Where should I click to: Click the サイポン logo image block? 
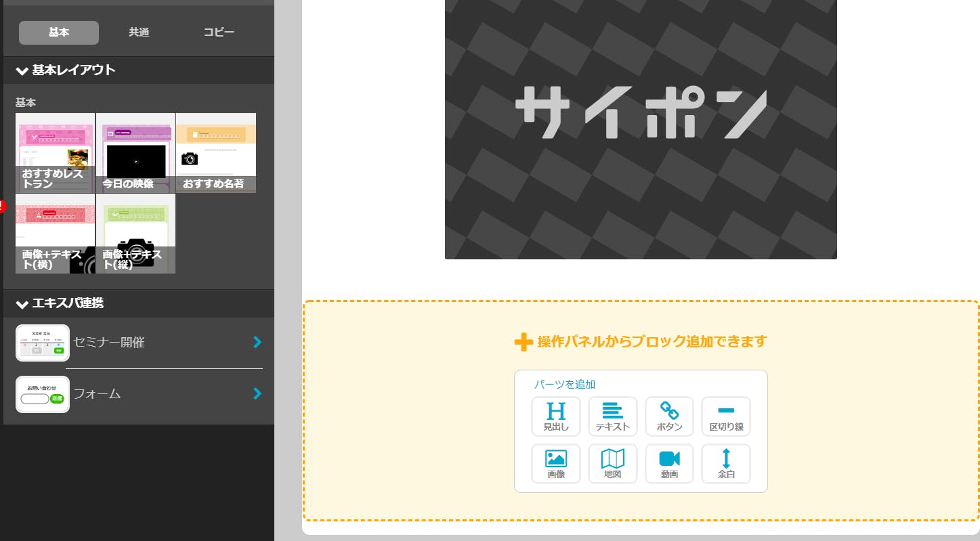click(641, 129)
